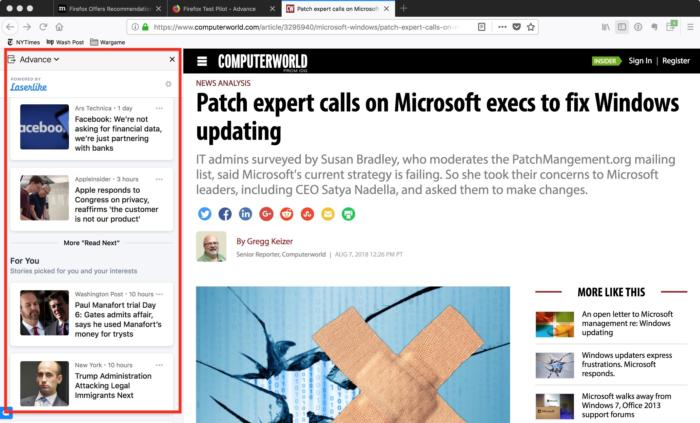This screenshot has width=700, height=423.
Task: Click Gregg Keizer's author photo
Action: click(x=211, y=246)
